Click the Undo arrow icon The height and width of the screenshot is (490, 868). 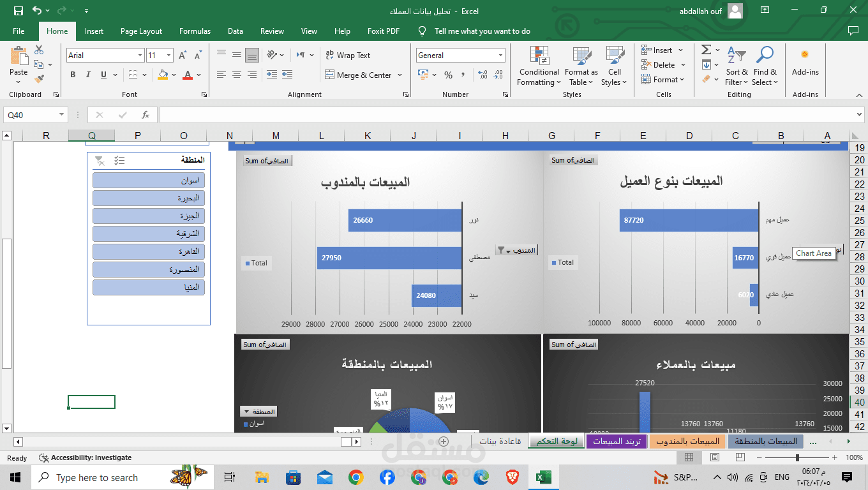[x=37, y=11]
